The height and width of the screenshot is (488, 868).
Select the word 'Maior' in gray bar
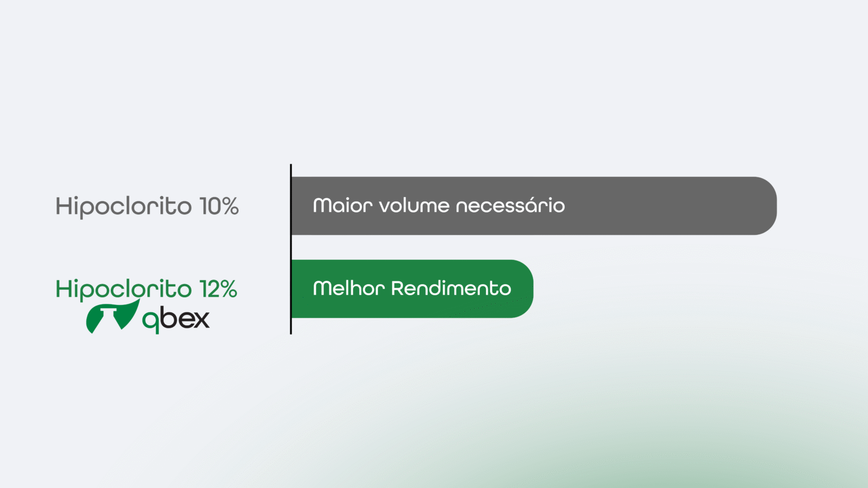coord(342,205)
